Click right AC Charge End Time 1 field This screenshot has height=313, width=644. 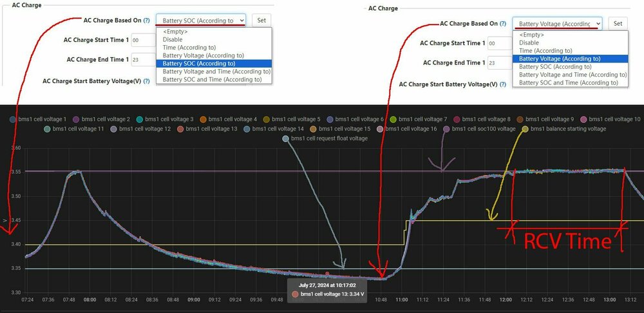(x=500, y=63)
